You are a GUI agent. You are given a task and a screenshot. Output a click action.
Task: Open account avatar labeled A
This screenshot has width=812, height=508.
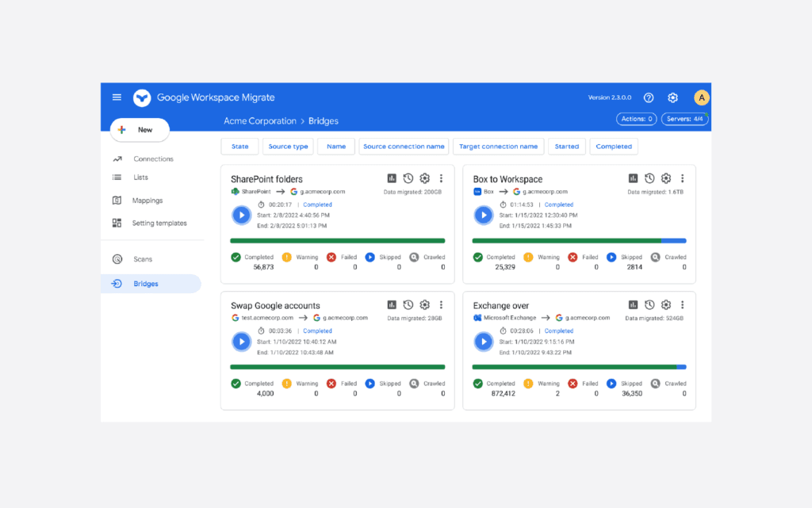coord(701,97)
